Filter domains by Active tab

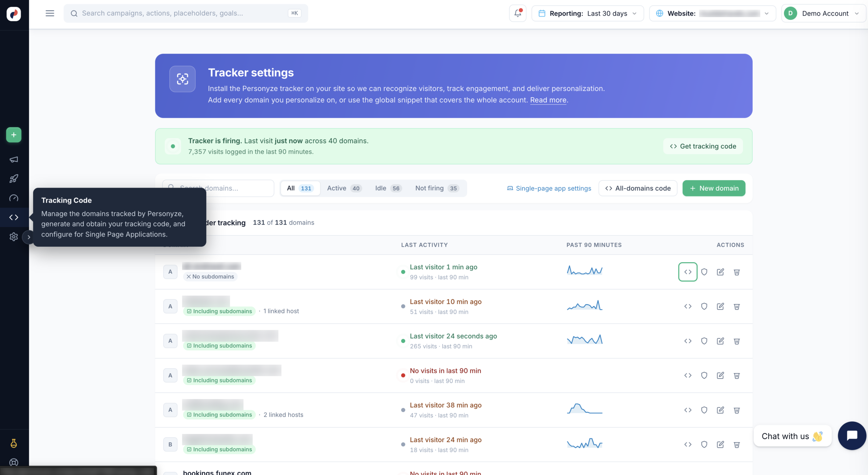pyautogui.click(x=344, y=188)
